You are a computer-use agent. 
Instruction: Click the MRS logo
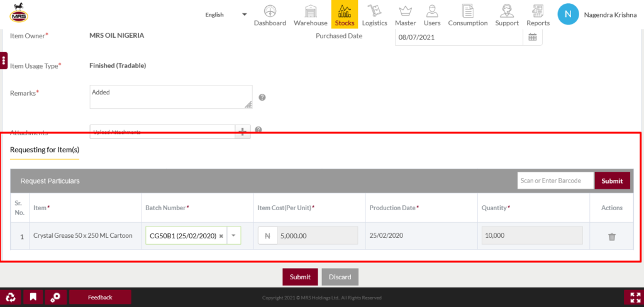tap(19, 13)
